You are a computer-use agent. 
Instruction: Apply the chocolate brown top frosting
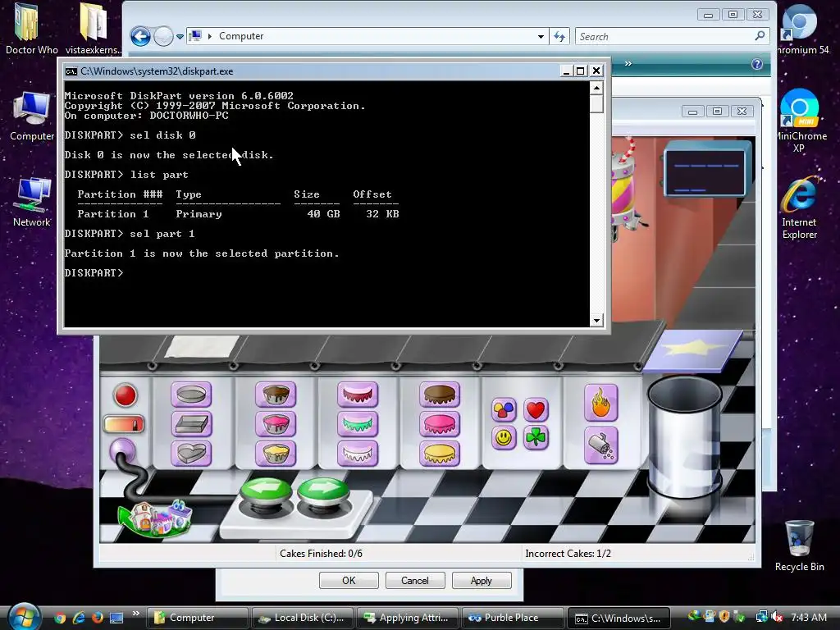click(440, 395)
